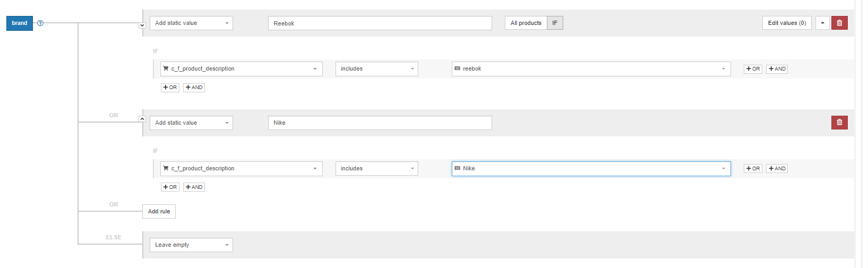
Task: Click the up chevron on the Nike rule
Action: pos(142,119)
